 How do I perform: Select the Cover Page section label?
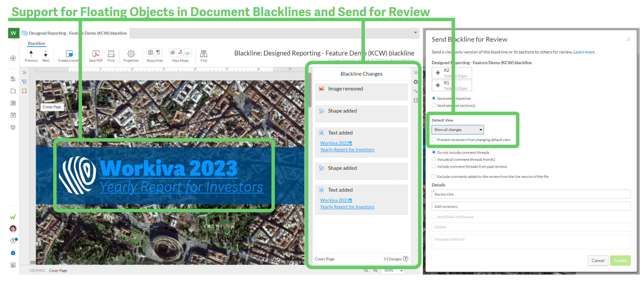52,107
